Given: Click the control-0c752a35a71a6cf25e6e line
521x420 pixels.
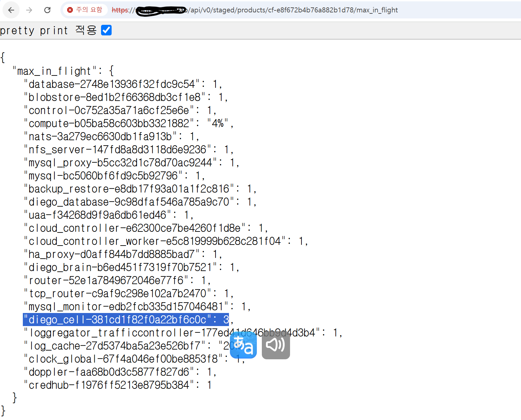Looking at the screenshot, I should pos(120,110).
